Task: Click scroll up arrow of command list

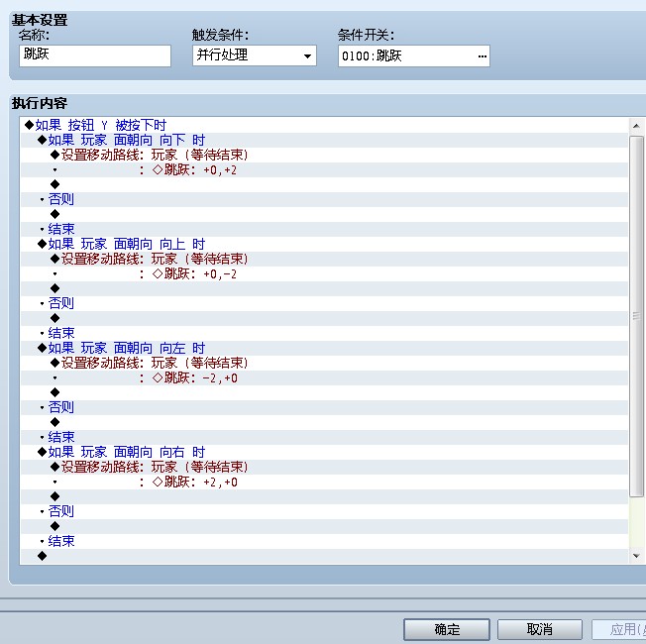Action: [x=636, y=126]
